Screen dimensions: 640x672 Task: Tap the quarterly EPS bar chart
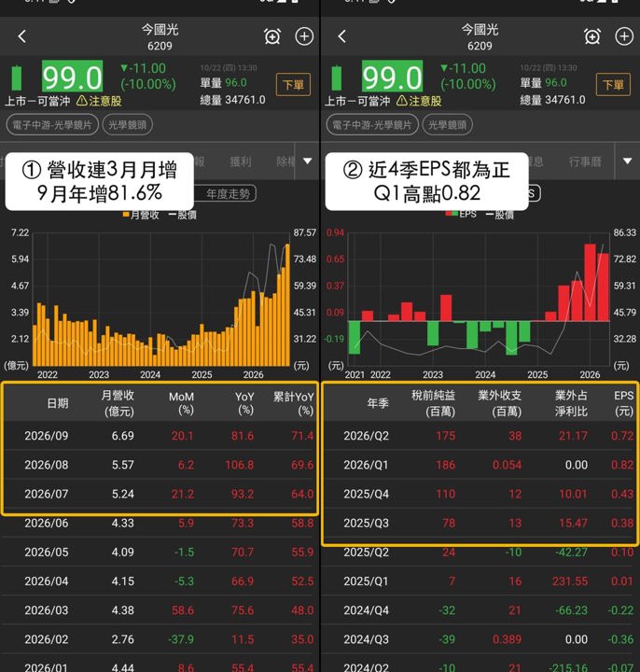(479, 300)
